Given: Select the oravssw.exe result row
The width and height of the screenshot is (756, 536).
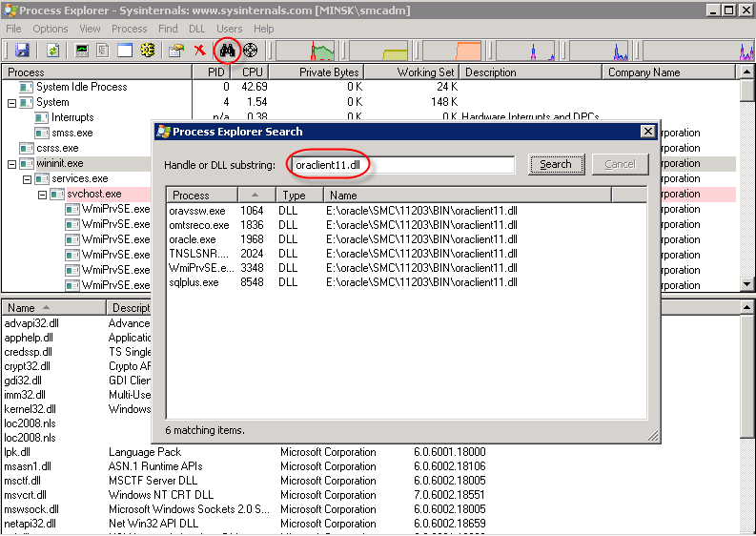Looking at the screenshot, I should pyautogui.click(x=406, y=211).
